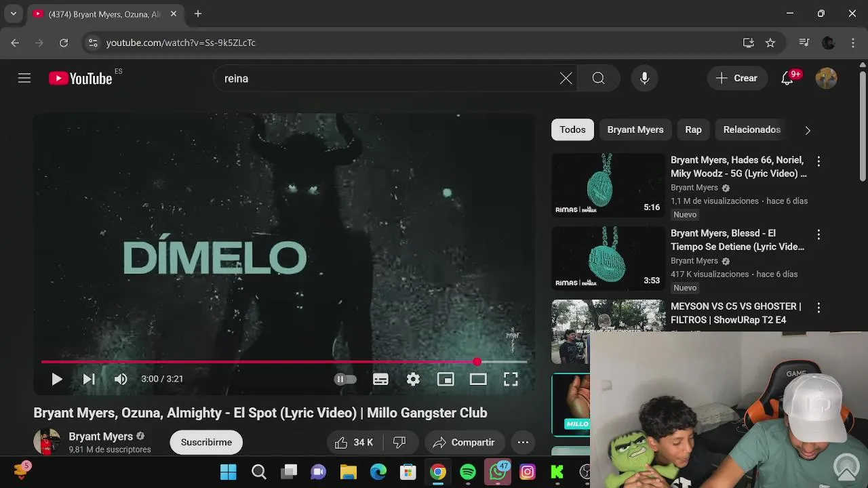
Task: Select the Rap filter chip
Action: coord(693,129)
